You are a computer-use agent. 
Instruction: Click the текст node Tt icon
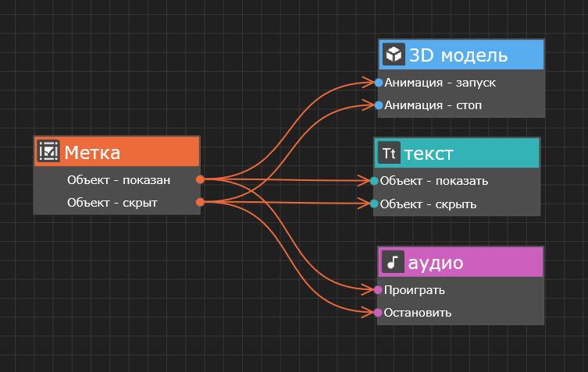point(389,153)
